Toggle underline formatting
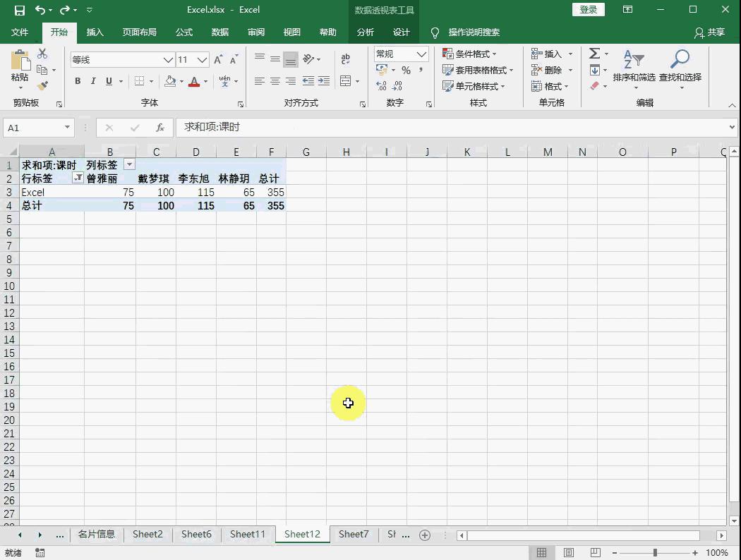The height and width of the screenshot is (560, 741). tap(109, 81)
